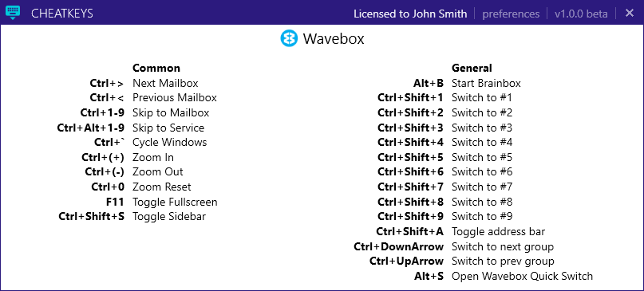Click the v1.0.0 beta version label
Image resolution: width=644 pixels, height=291 pixels.
click(581, 14)
